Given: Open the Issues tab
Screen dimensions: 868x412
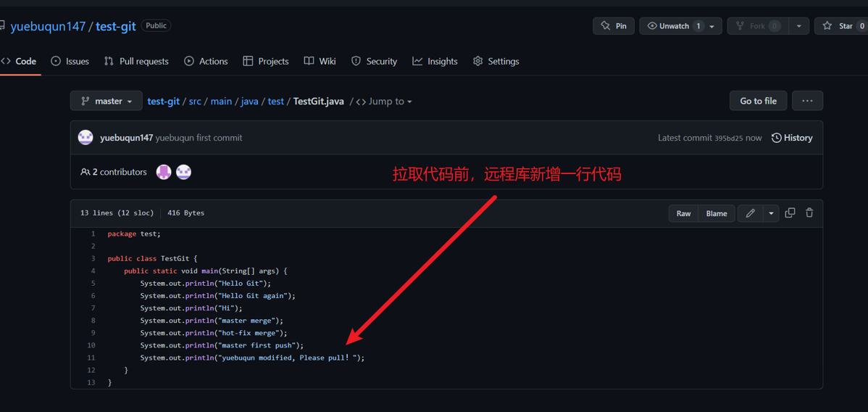Looking at the screenshot, I should point(70,62).
